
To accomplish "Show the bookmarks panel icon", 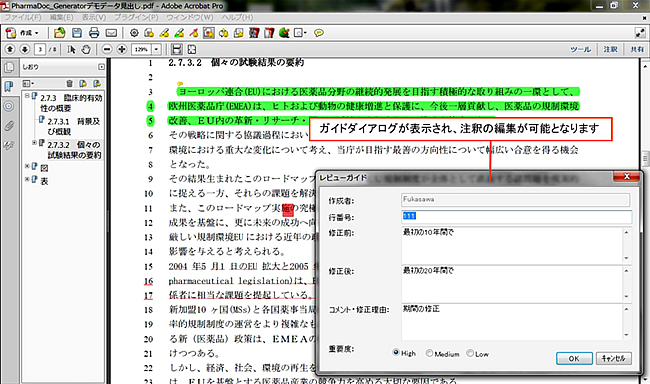I will tap(9, 87).
